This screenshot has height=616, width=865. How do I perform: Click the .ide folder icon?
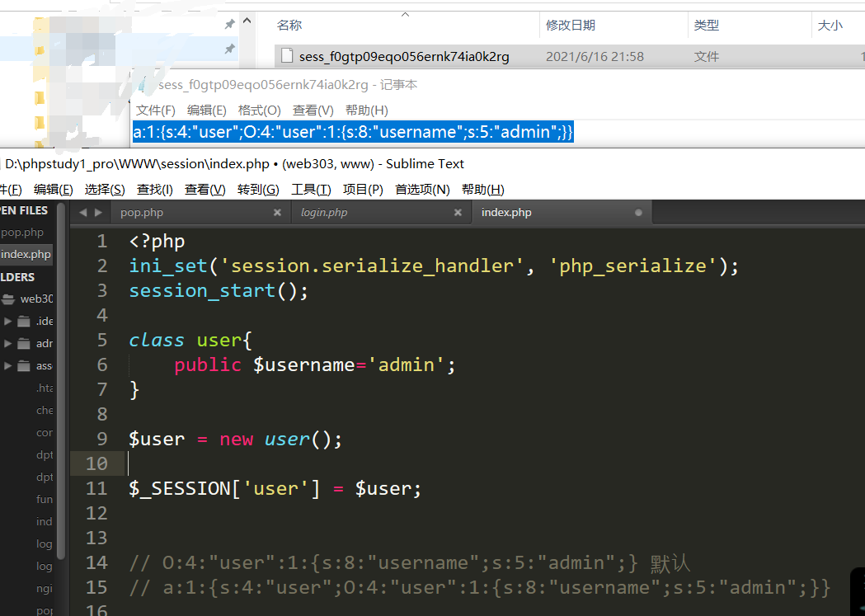[24, 321]
